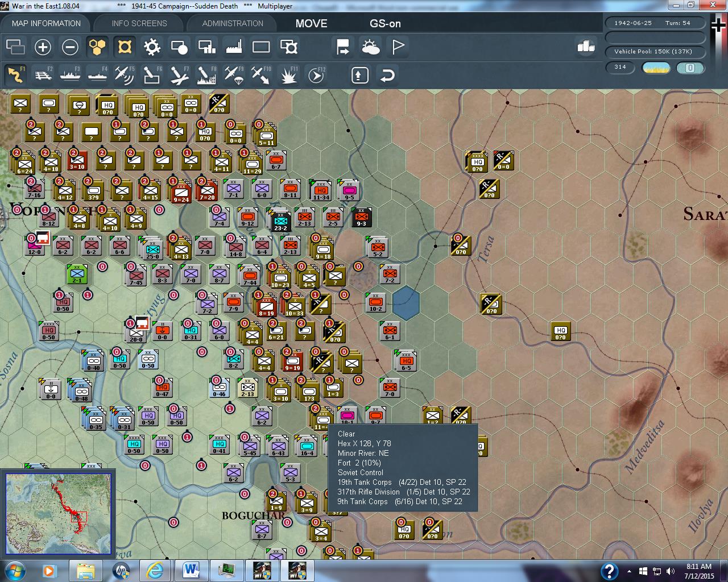
Task: Open the taskbar help question mark icon
Action: [x=609, y=571]
